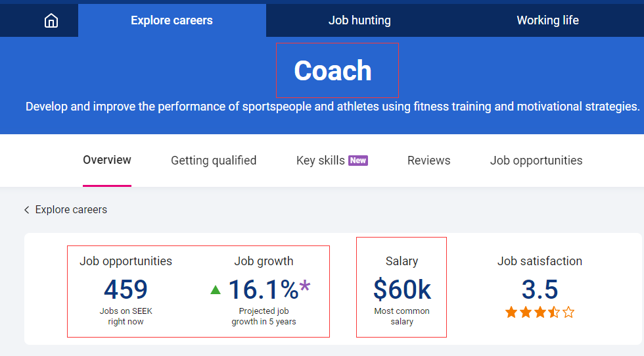Image resolution: width=644 pixels, height=356 pixels.
Task: Click the purple New badge
Action: pyautogui.click(x=358, y=161)
